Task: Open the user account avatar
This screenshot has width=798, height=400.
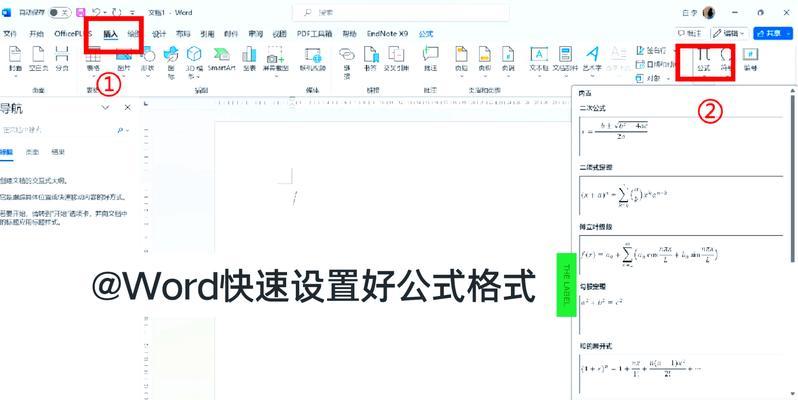Action: click(x=709, y=13)
